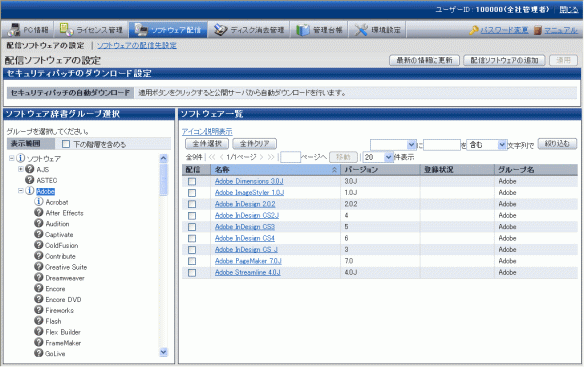Check the Adobe InDesign CS3 row checkbox

tap(192, 227)
